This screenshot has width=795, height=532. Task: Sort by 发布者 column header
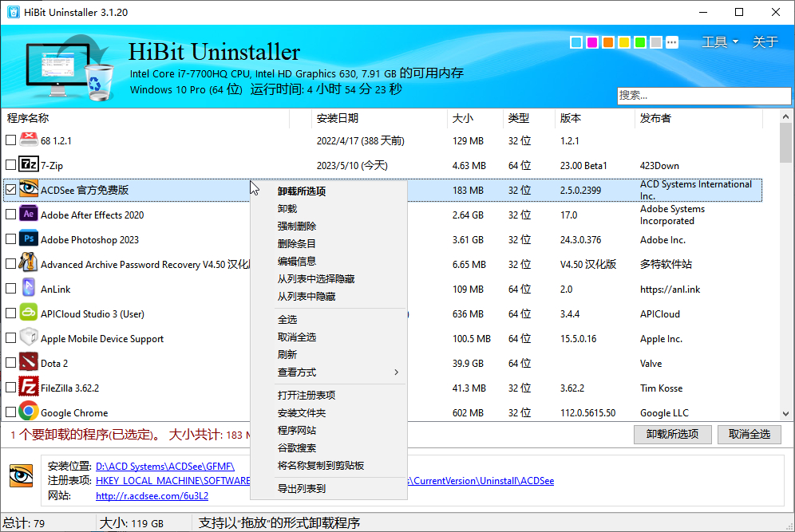698,118
